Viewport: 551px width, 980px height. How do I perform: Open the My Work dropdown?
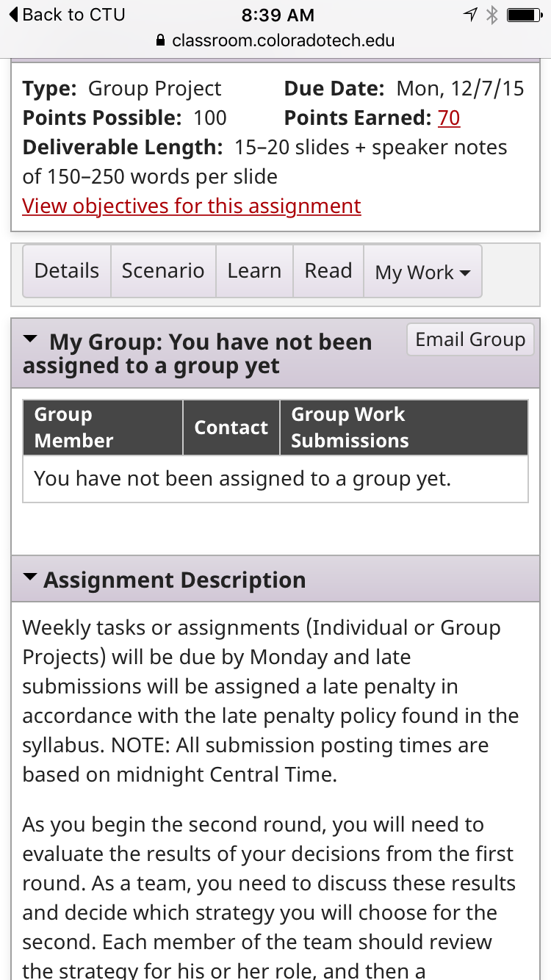click(422, 272)
